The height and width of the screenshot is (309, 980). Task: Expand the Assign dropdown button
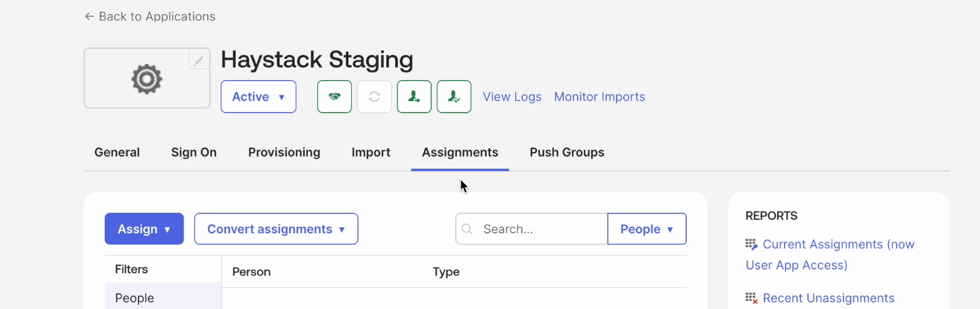144,229
